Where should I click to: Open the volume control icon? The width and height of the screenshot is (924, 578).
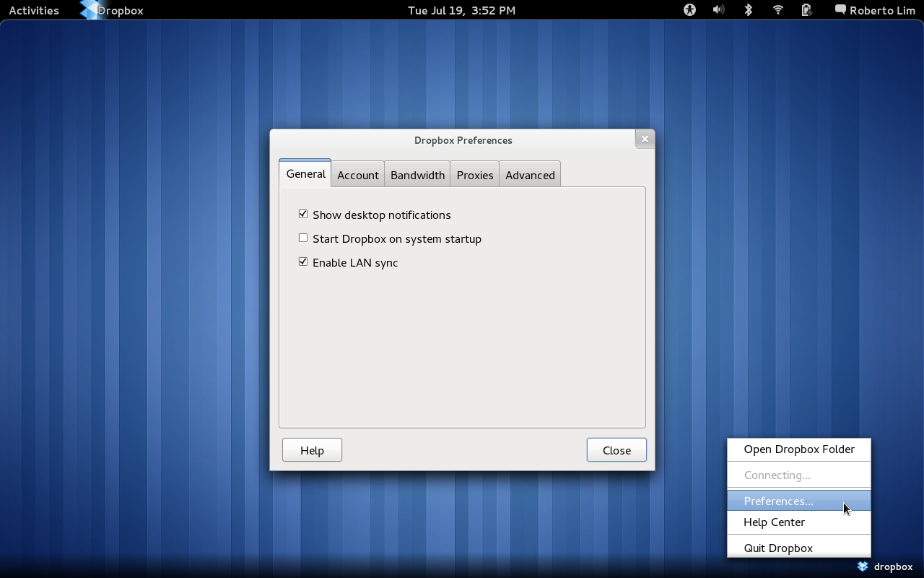pyautogui.click(x=718, y=10)
